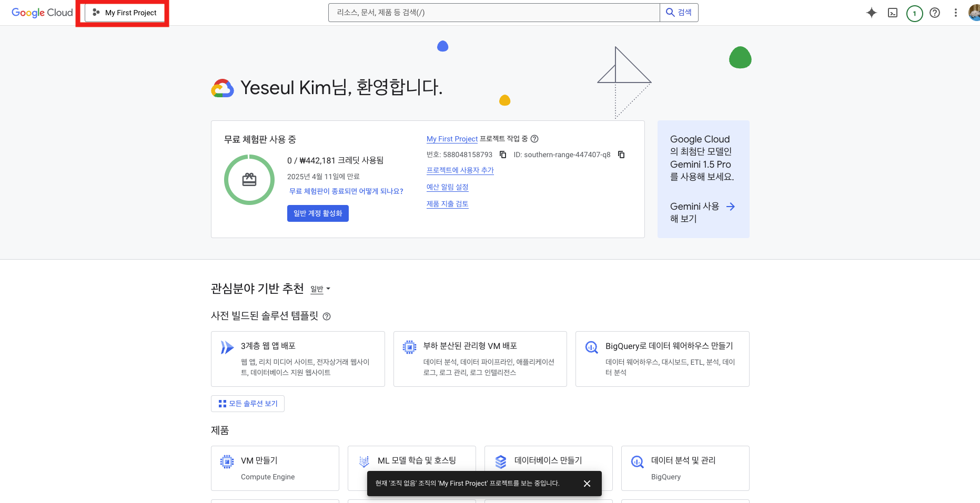Copy the project number 588048158793

click(x=503, y=155)
